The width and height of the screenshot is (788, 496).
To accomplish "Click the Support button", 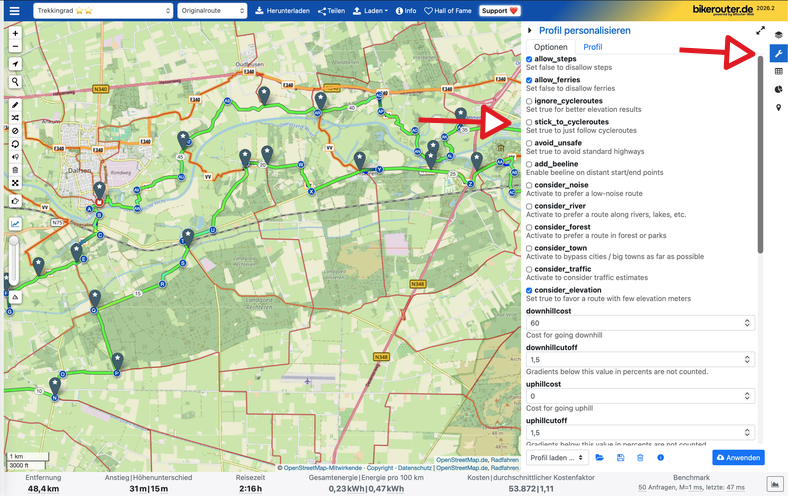I will (501, 10).
